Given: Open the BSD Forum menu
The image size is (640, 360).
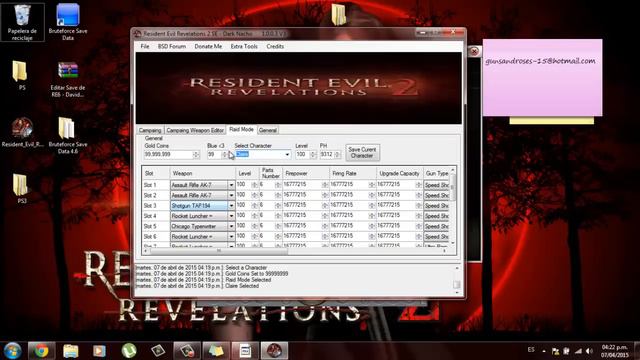Looking at the screenshot, I should coord(172,46).
